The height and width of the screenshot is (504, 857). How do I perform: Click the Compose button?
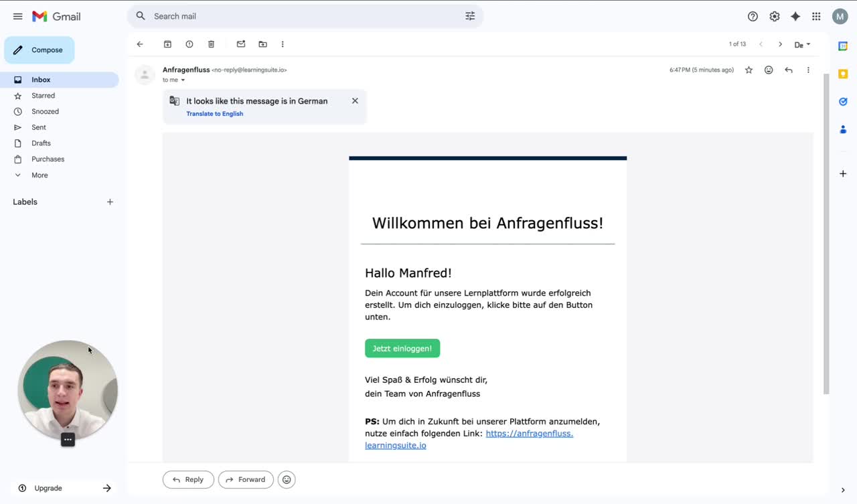(40, 50)
